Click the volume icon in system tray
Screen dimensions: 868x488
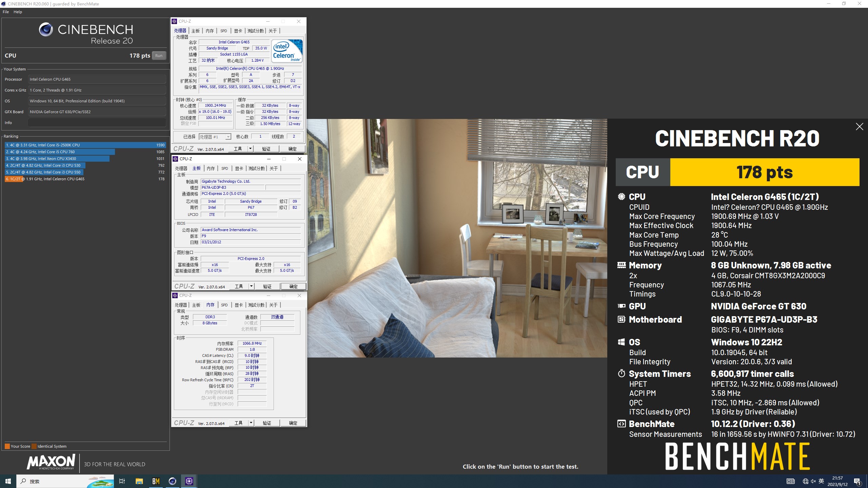(813, 481)
